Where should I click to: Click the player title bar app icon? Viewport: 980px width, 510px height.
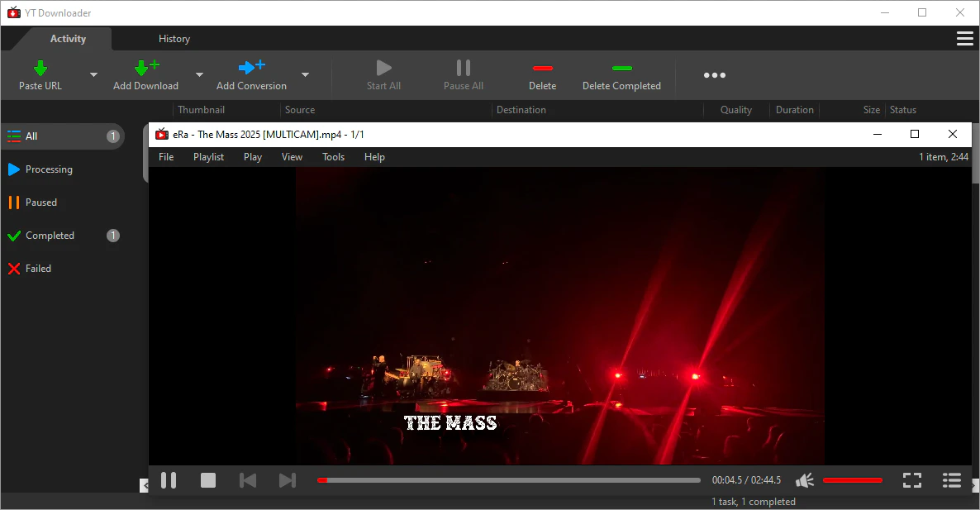point(162,134)
